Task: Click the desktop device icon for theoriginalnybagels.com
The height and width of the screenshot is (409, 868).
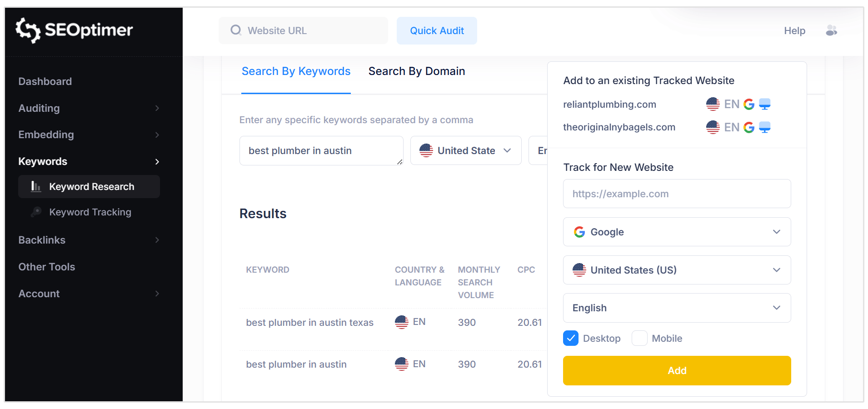Action: [x=765, y=127]
